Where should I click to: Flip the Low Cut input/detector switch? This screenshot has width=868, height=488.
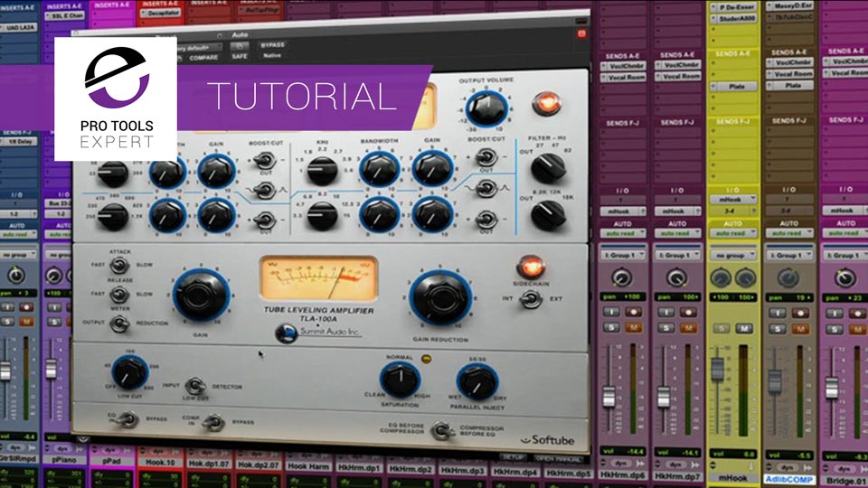click(195, 385)
